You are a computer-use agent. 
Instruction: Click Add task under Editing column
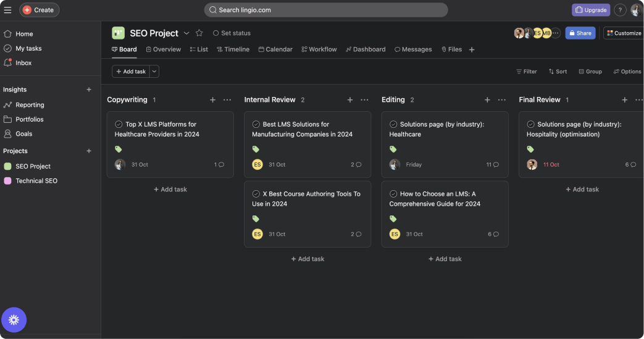tap(445, 259)
